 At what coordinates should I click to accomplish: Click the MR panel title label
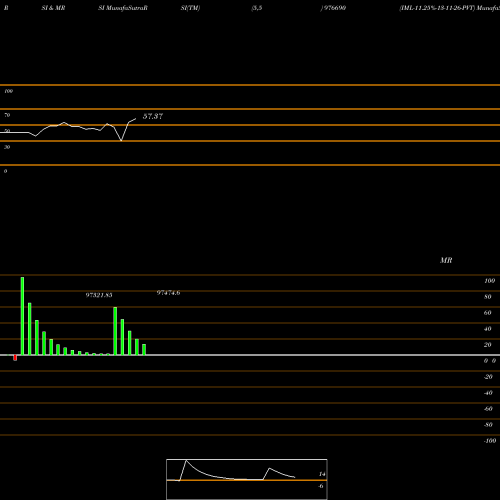446,260
